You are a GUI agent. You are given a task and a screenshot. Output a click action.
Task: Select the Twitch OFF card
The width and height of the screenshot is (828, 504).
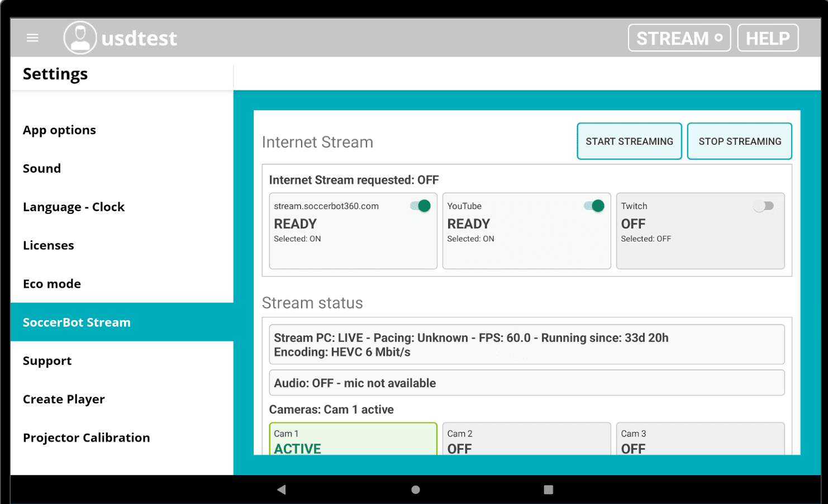click(700, 231)
